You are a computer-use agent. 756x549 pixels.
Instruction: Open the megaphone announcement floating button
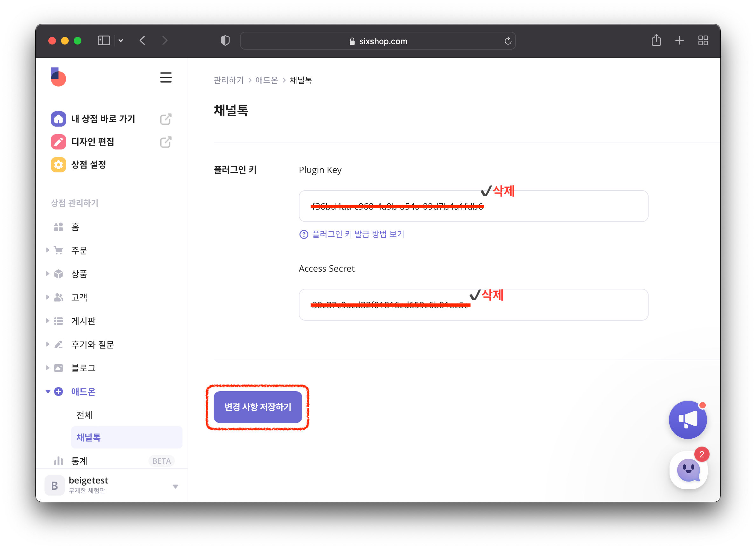coord(688,420)
